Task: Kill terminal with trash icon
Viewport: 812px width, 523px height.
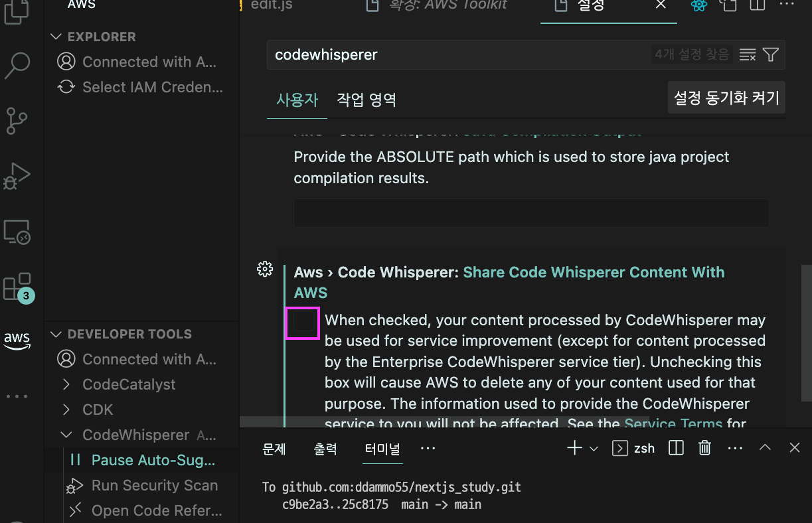Action: pos(705,448)
